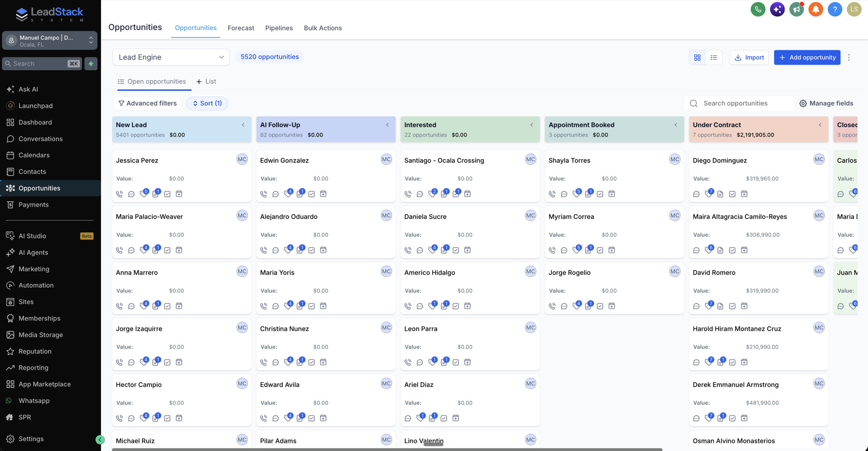
Task: Collapse the Under Contract column
Action: pyautogui.click(x=820, y=125)
